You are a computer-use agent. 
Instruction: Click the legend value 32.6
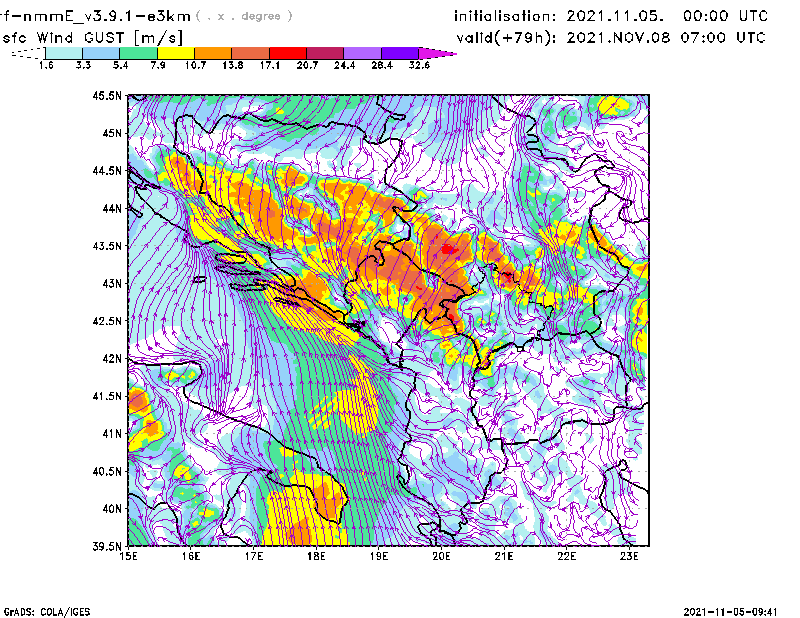point(419,65)
